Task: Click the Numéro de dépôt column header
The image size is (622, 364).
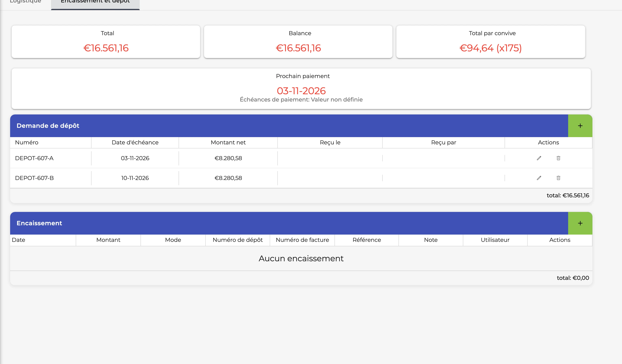Action: [x=238, y=240]
